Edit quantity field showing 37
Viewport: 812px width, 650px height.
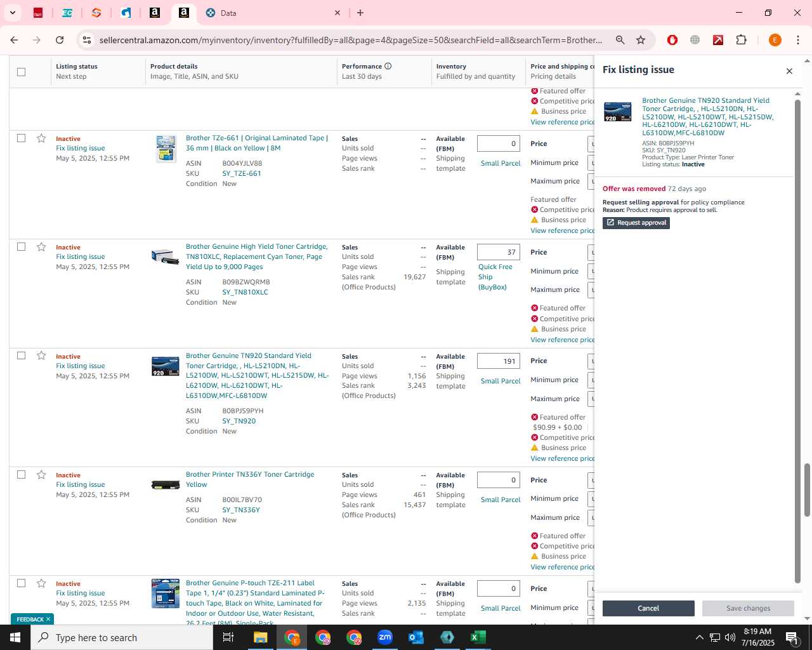499,252
